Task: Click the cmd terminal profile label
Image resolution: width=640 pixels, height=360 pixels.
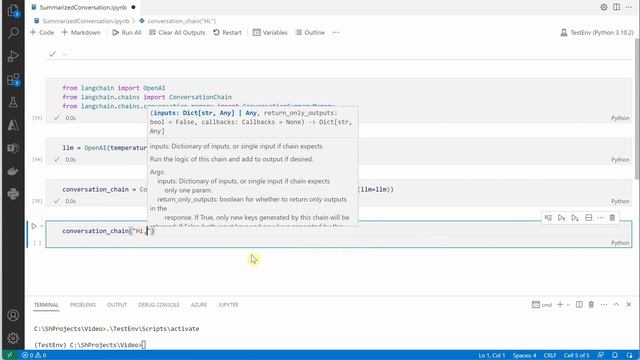Action: (542, 304)
